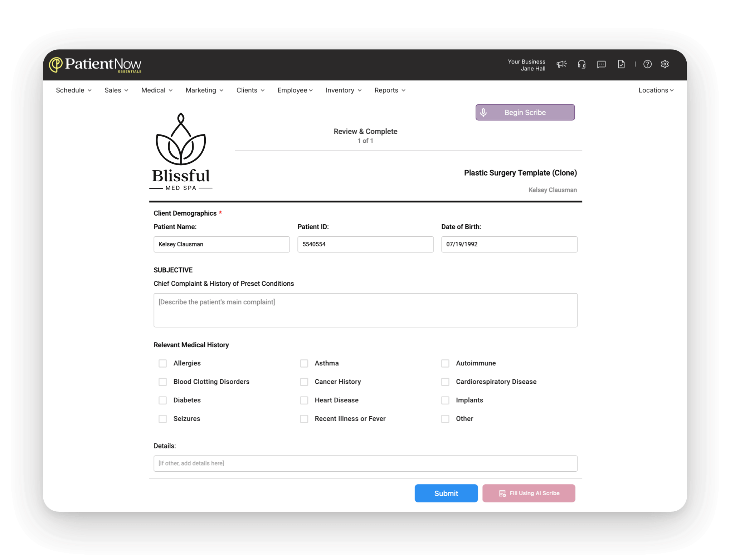
Task: Expand the Schedule dropdown menu
Action: (74, 90)
